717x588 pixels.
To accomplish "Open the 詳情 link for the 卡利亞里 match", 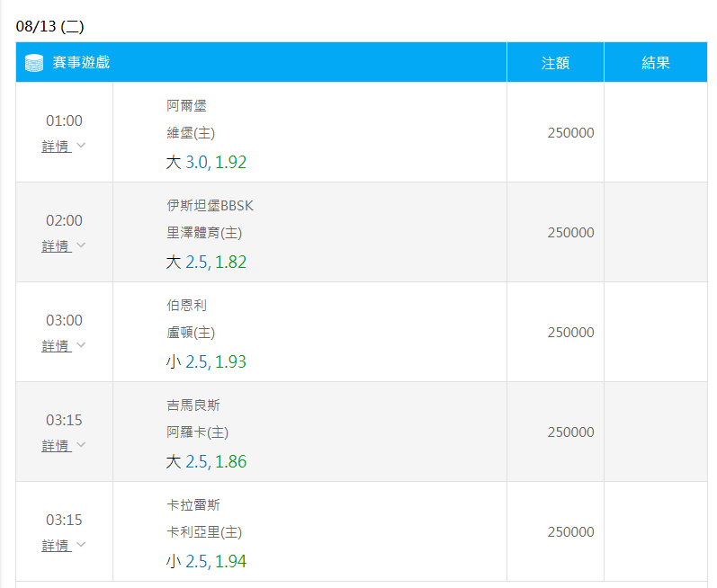I will click(x=57, y=546).
